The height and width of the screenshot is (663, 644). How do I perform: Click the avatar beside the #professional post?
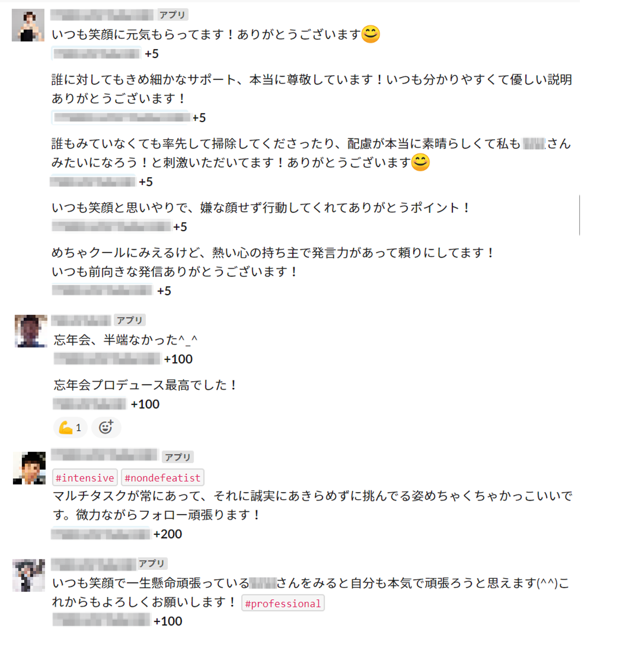point(29,575)
